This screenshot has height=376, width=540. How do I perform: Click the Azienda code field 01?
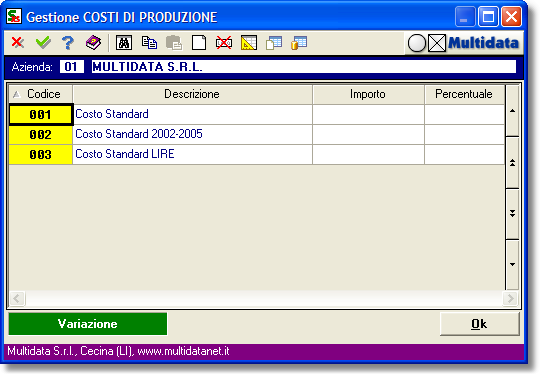click(x=72, y=66)
